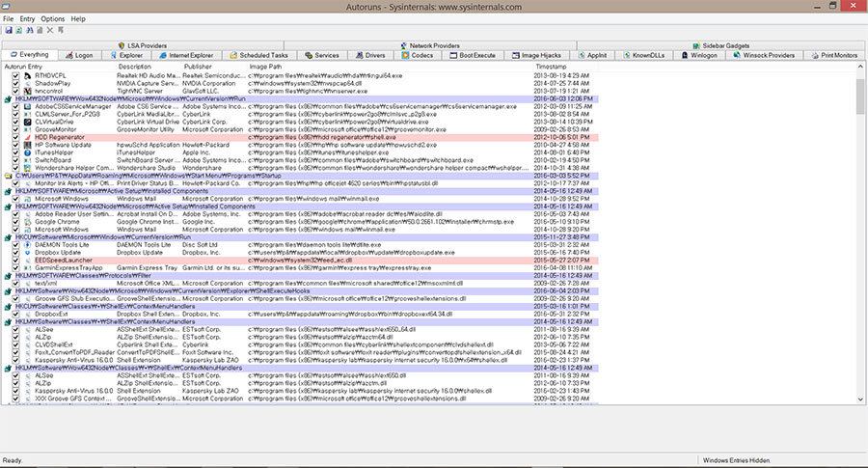The height and width of the screenshot is (468, 868).
Task: Click the GrooveMonitor entry icon
Action: point(27,129)
